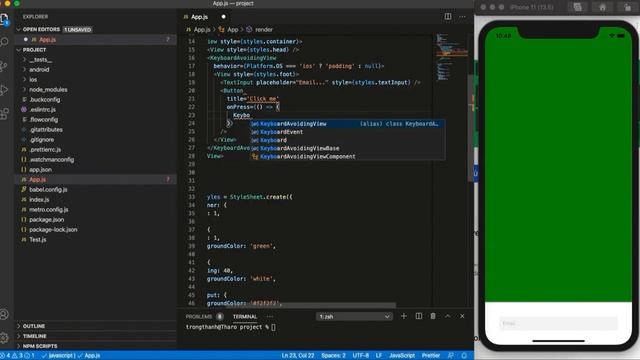Viewport: 640px width, 360px height.
Task: Click LF end-of-line setting
Action: (379, 356)
